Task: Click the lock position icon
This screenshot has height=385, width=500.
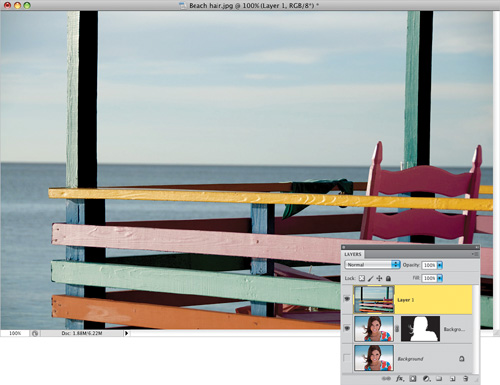Action: tap(379, 278)
